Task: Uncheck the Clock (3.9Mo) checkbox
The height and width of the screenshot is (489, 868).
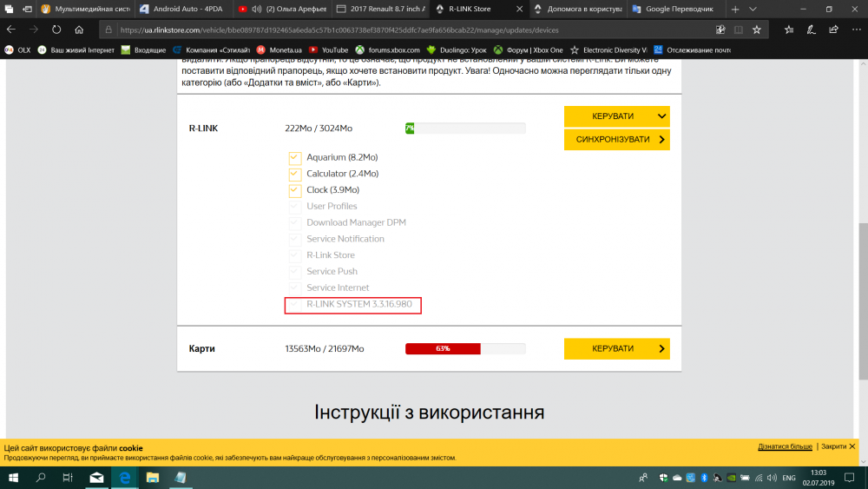Action: [295, 190]
